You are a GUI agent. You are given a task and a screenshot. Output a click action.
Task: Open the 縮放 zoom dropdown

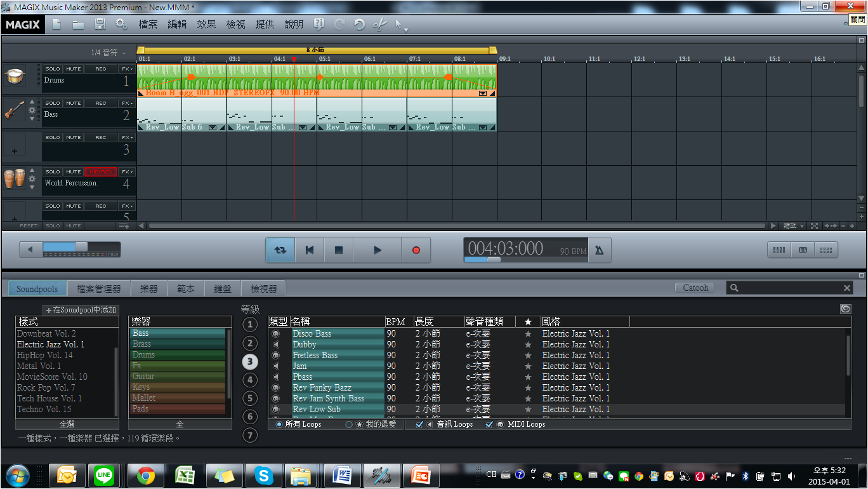point(793,226)
